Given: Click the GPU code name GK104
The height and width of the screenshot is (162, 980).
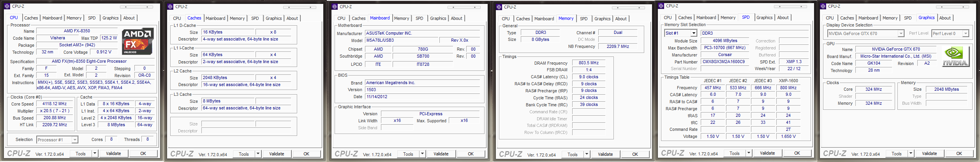Looking at the screenshot, I should point(874,63).
